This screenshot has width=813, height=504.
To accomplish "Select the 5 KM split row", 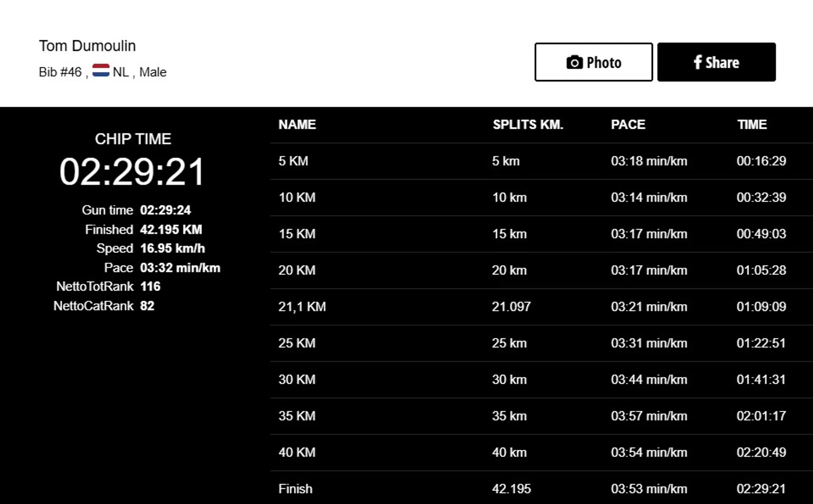I will [x=293, y=161].
